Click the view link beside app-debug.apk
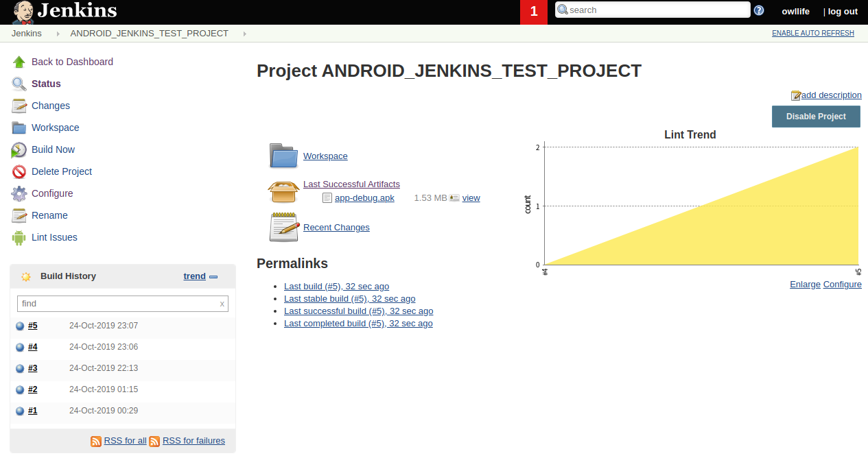This screenshot has height=458, width=868. point(471,198)
